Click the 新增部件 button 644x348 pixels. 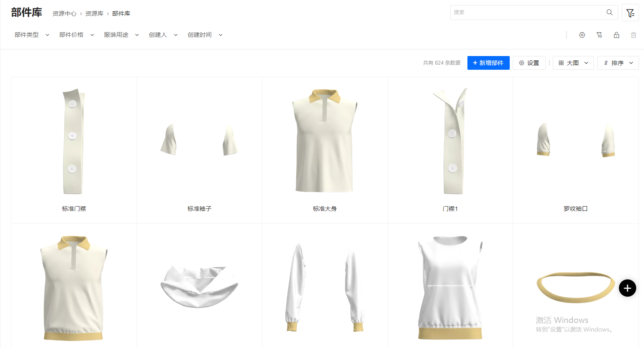pos(488,63)
